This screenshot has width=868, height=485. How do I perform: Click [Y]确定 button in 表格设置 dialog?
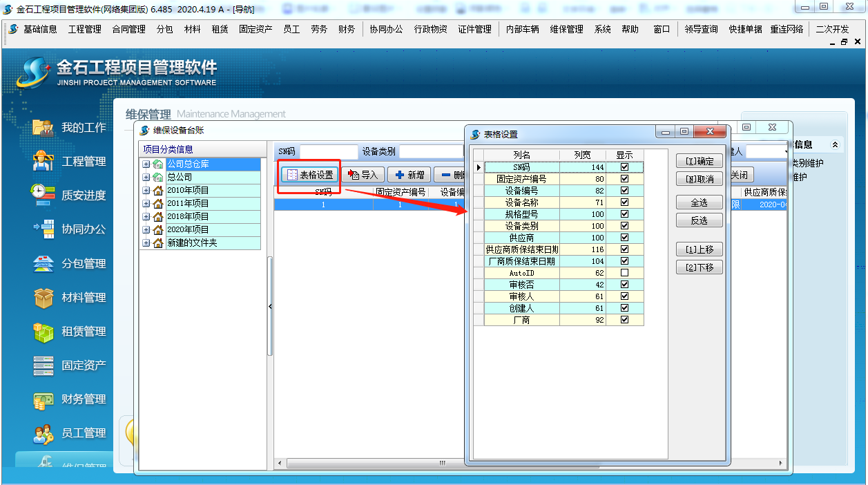(699, 161)
